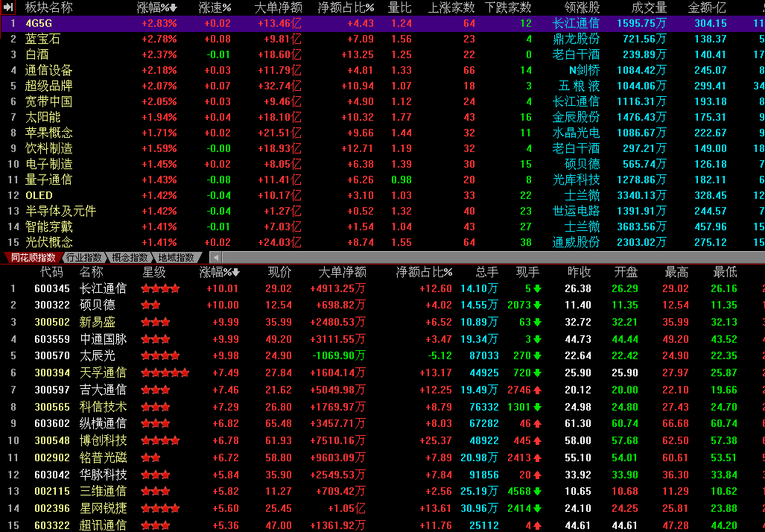Click stock code 300597 for 吉大通信
The height and width of the screenshot is (532, 765).
(52, 390)
